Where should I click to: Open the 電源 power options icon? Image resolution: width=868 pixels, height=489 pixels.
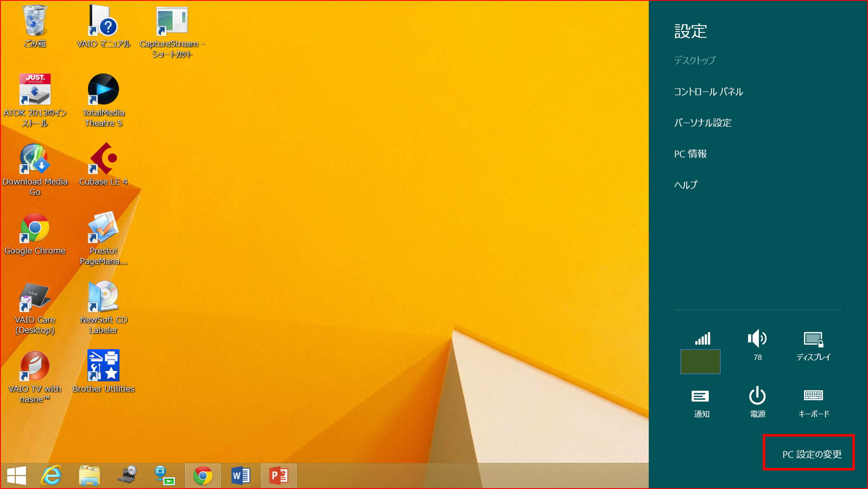click(757, 403)
